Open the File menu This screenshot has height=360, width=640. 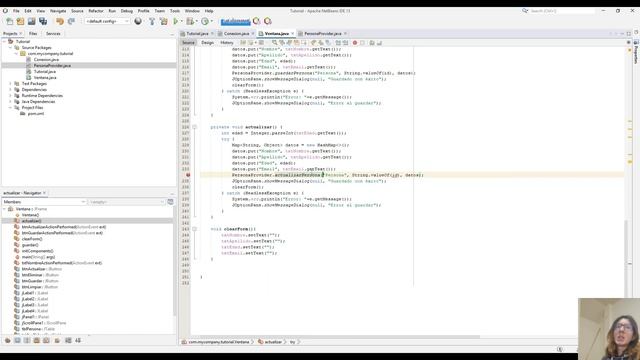(x=16, y=11)
